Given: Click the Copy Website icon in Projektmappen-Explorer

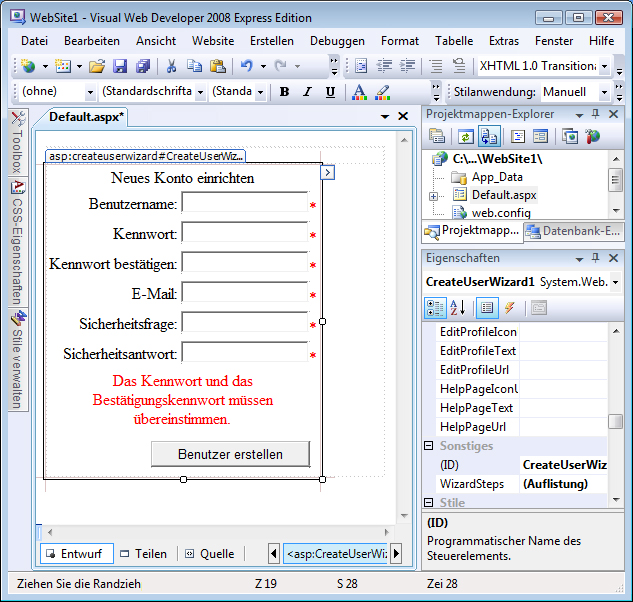Looking at the screenshot, I should (570, 136).
